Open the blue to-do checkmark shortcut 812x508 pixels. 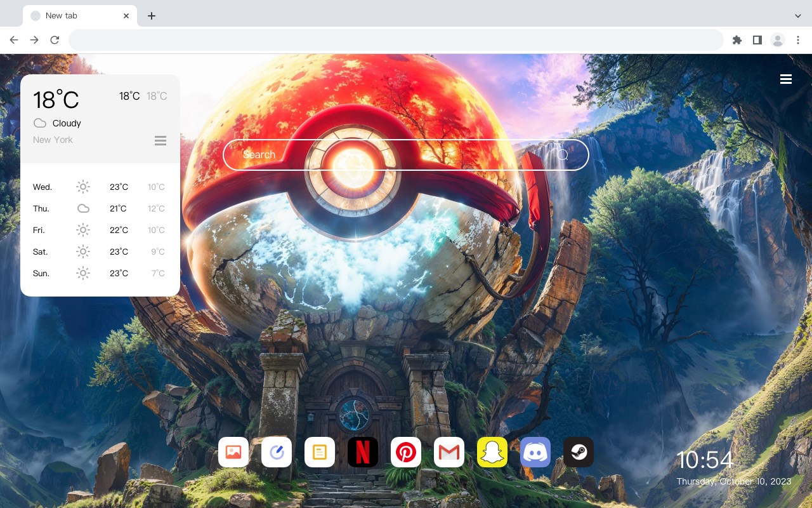pyautogui.click(x=277, y=452)
